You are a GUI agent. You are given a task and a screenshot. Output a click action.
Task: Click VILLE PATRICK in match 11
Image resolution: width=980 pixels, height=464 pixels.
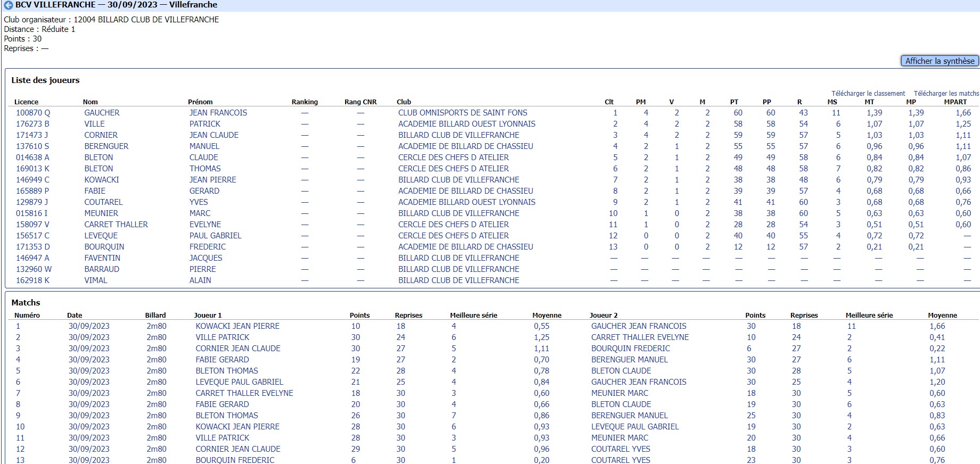pyautogui.click(x=223, y=438)
